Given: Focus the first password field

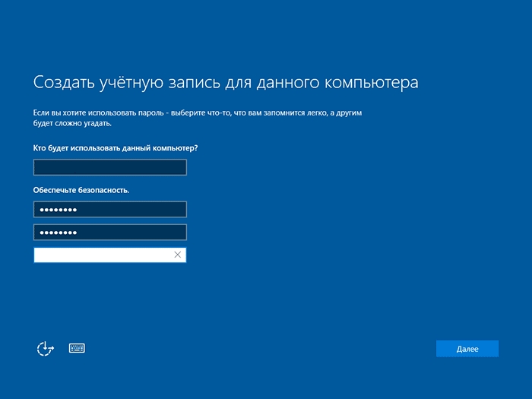Looking at the screenshot, I should point(109,209).
